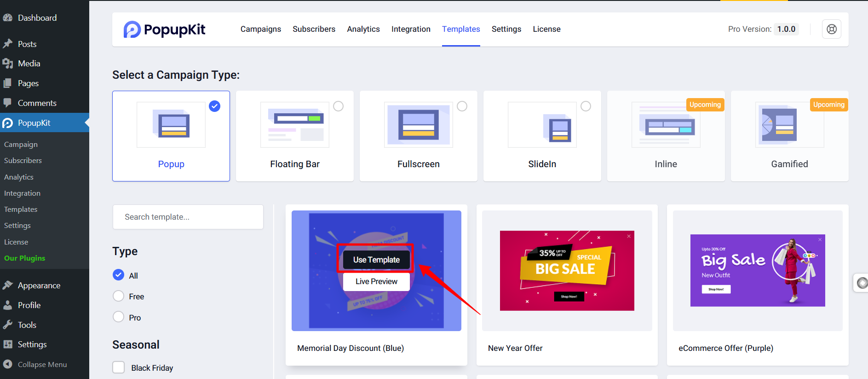Screen dimensions: 868x379
Task: Select the Free type filter
Action: coord(119,296)
